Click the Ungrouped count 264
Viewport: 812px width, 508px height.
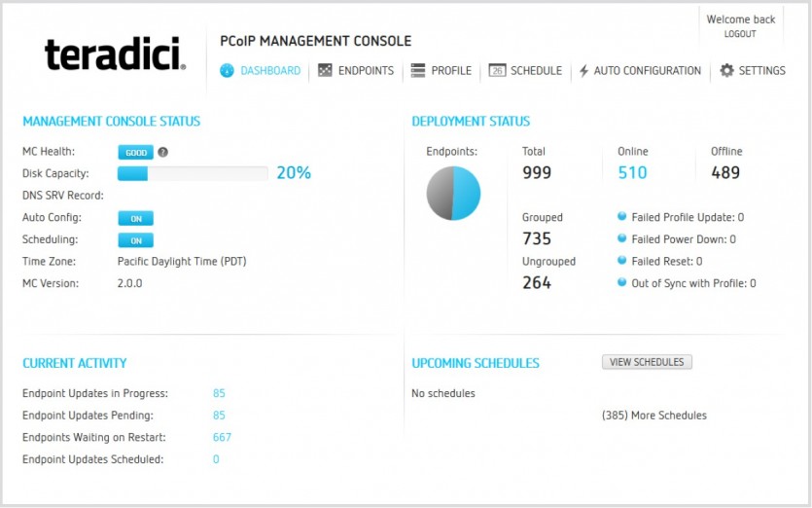click(537, 282)
